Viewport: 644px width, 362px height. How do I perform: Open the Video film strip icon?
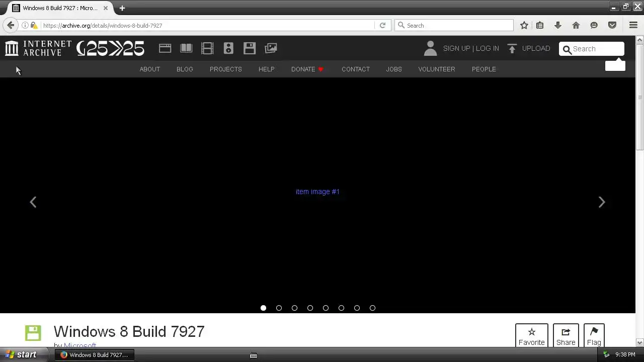pyautogui.click(x=207, y=48)
